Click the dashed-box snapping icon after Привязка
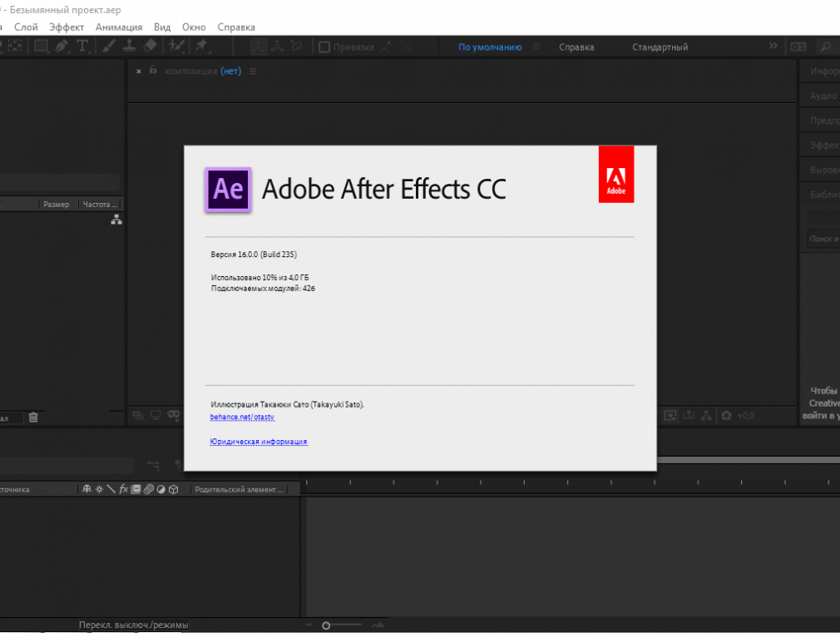This screenshot has width=840, height=633. [x=406, y=47]
